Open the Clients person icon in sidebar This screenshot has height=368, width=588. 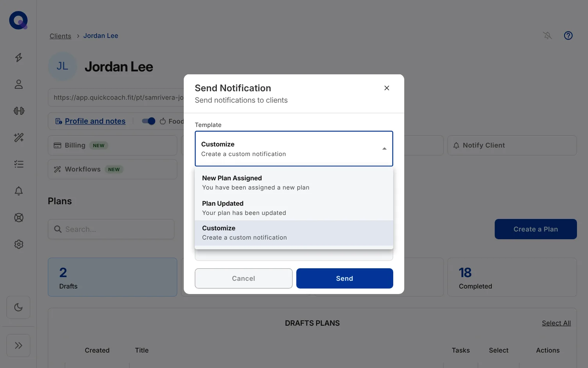pos(19,84)
